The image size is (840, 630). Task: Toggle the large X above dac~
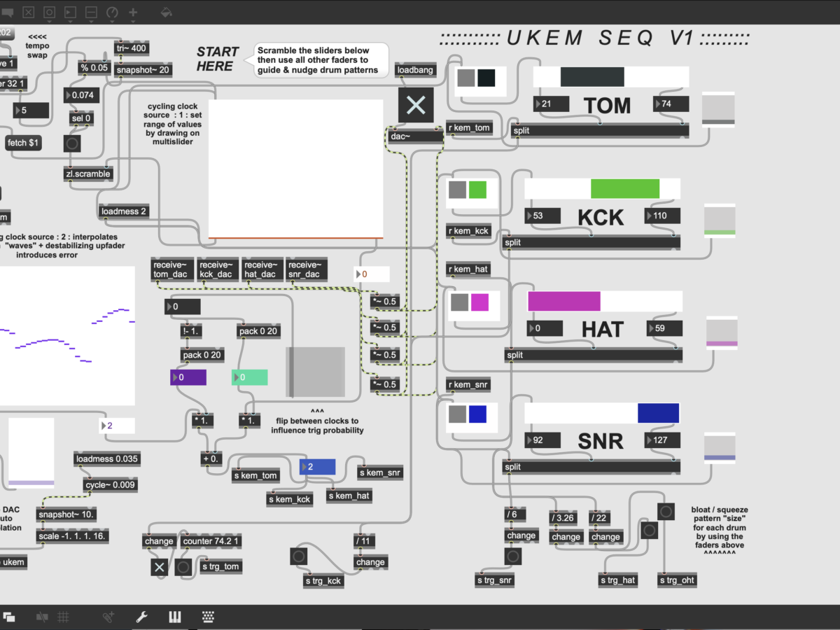click(x=416, y=106)
